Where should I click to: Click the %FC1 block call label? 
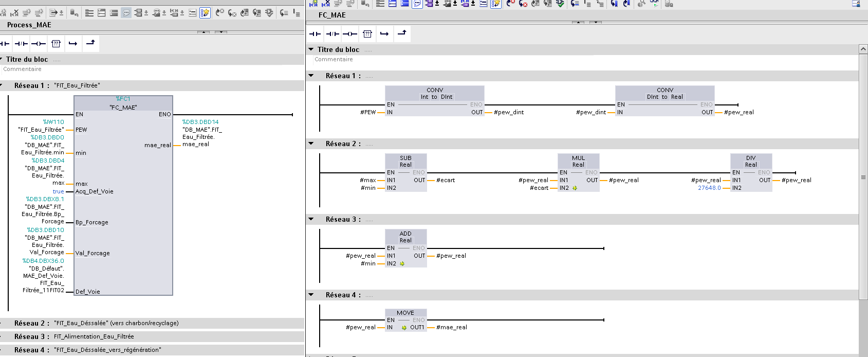[123, 99]
